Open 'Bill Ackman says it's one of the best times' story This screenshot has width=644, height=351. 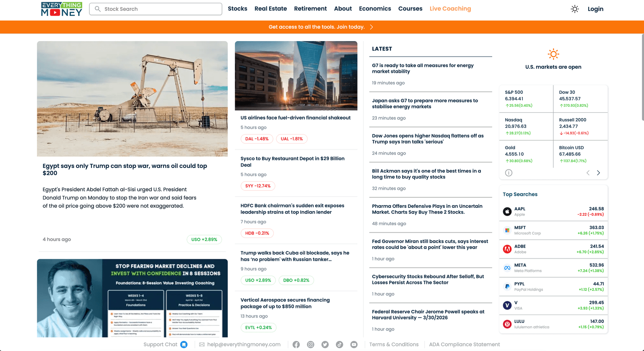click(x=426, y=174)
